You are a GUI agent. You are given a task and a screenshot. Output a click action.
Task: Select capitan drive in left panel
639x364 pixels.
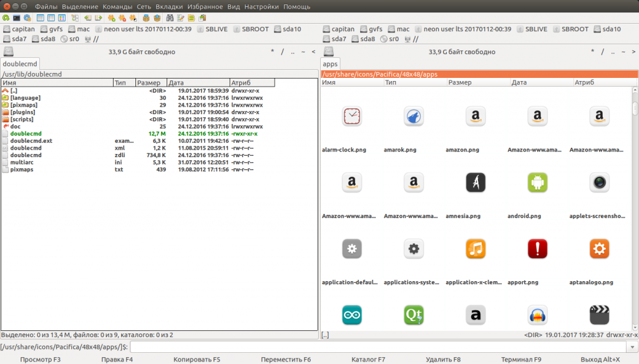coord(19,29)
